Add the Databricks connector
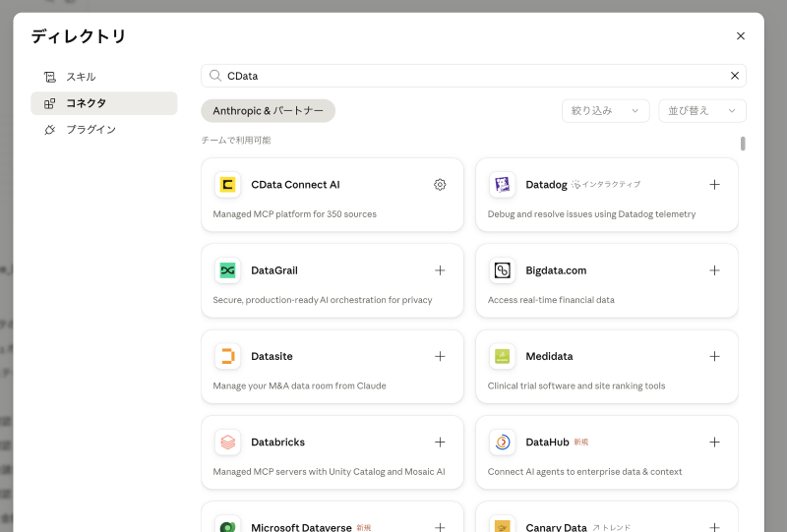 click(440, 443)
